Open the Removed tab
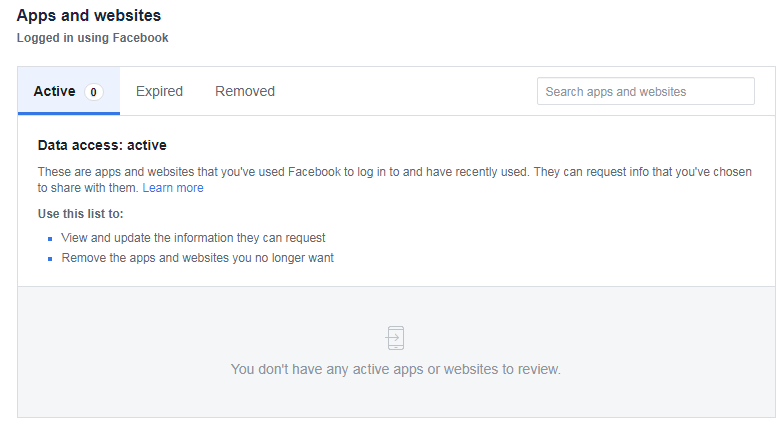 [x=245, y=91]
